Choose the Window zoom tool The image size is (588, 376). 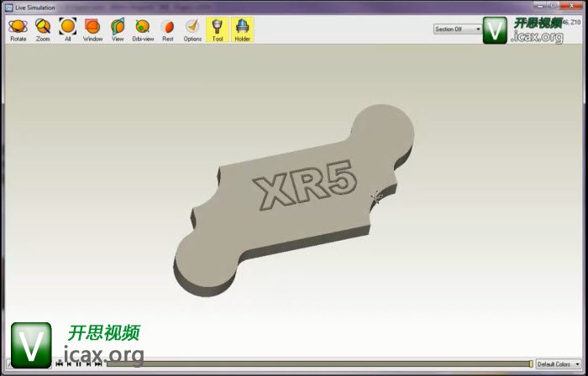92,30
